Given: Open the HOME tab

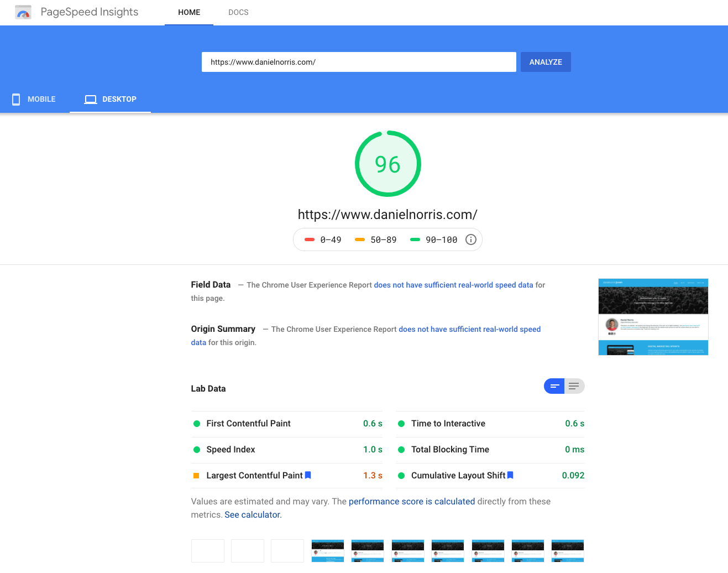Looking at the screenshot, I should pyautogui.click(x=189, y=12).
